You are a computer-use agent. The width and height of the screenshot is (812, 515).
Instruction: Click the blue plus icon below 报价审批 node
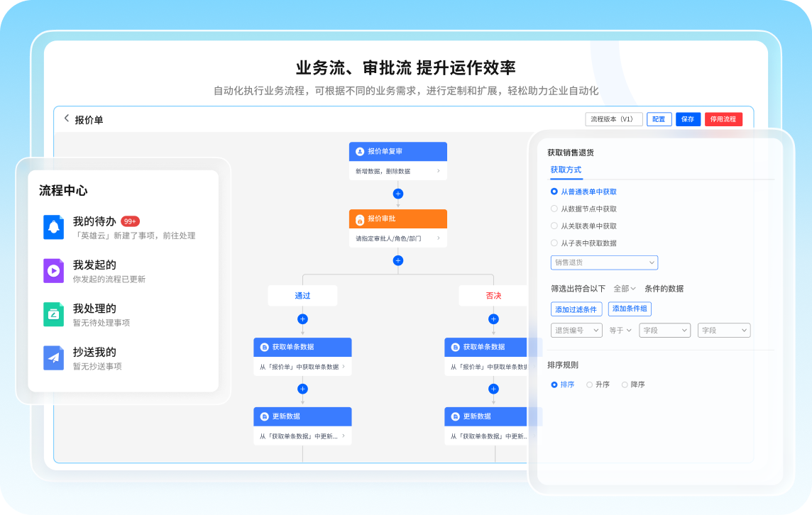click(398, 260)
